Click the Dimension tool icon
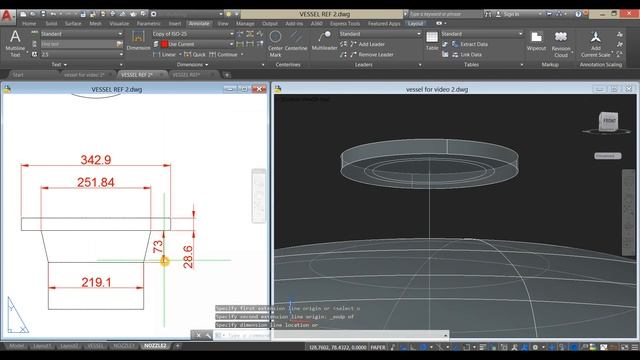 click(x=138, y=40)
